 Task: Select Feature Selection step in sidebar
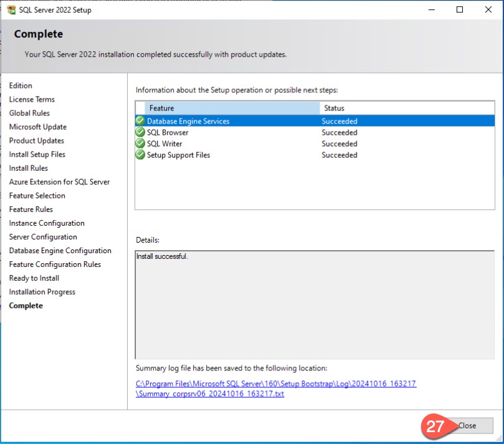[x=37, y=196]
